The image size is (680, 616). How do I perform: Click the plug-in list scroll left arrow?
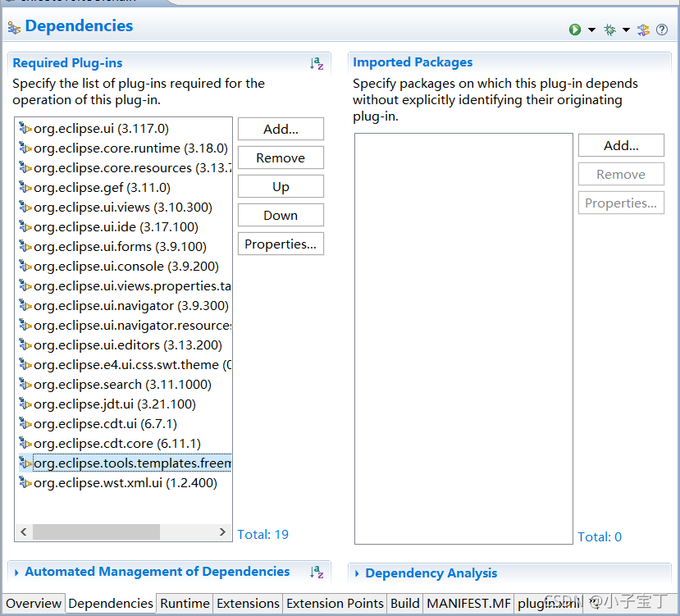[24, 532]
